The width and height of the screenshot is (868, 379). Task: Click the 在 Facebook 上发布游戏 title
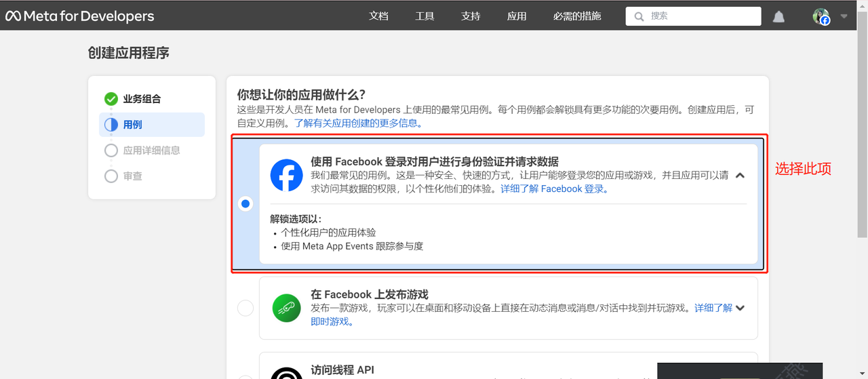point(370,294)
